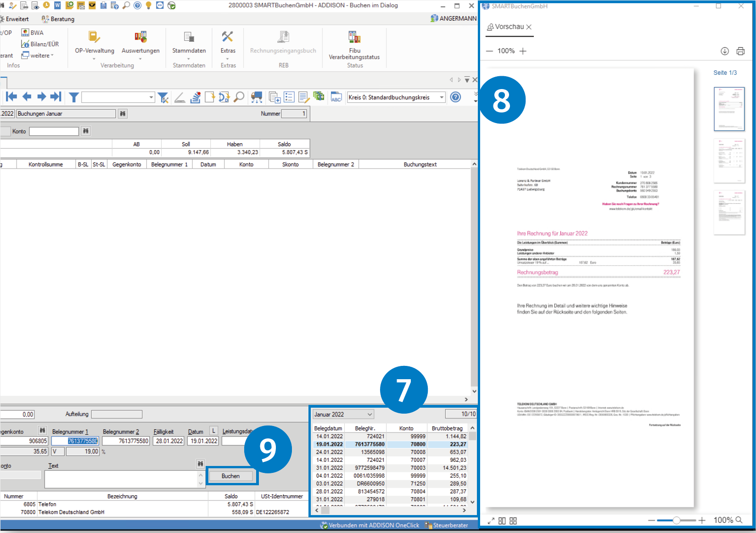Click the Buchen button

(230, 476)
